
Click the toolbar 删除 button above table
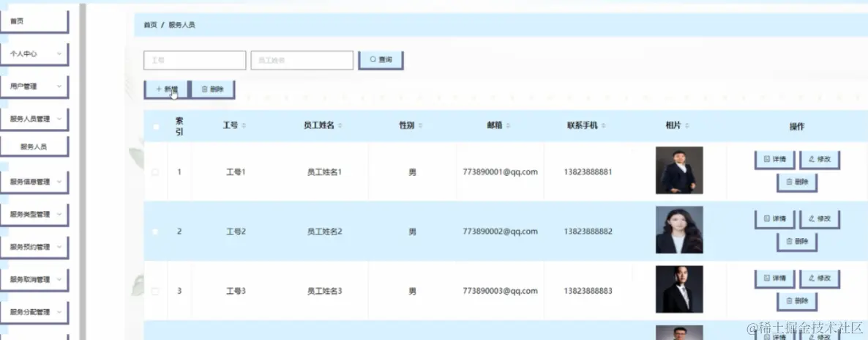tap(212, 89)
